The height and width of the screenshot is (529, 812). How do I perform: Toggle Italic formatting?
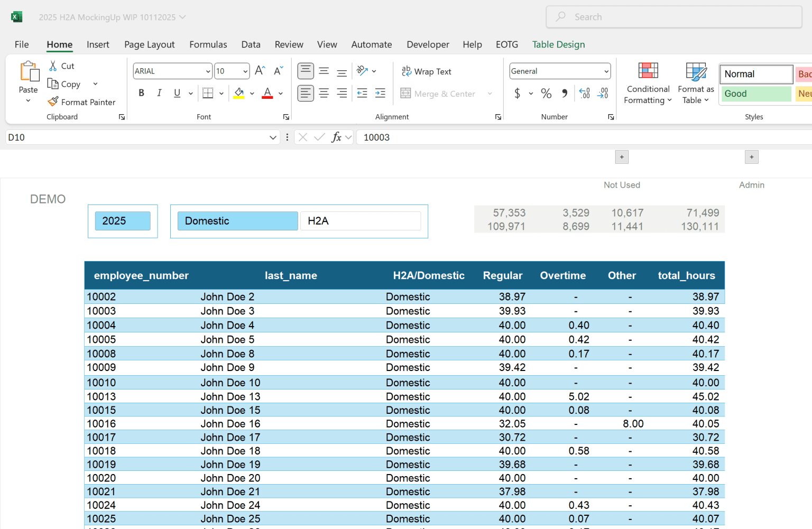click(x=159, y=92)
